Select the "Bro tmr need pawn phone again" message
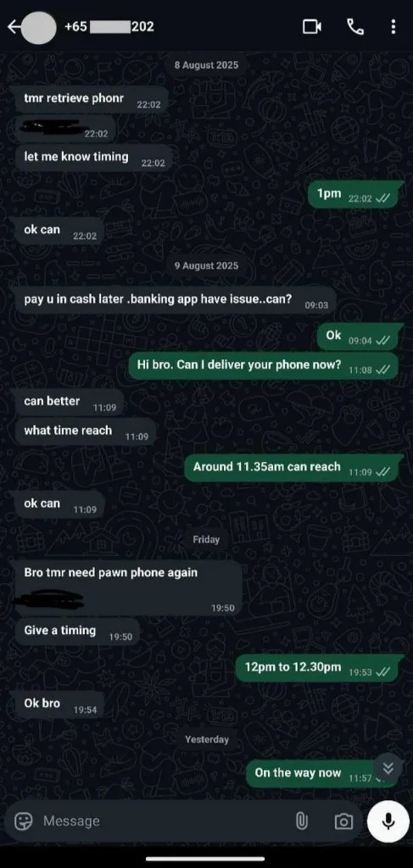413x868 pixels. click(x=128, y=588)
